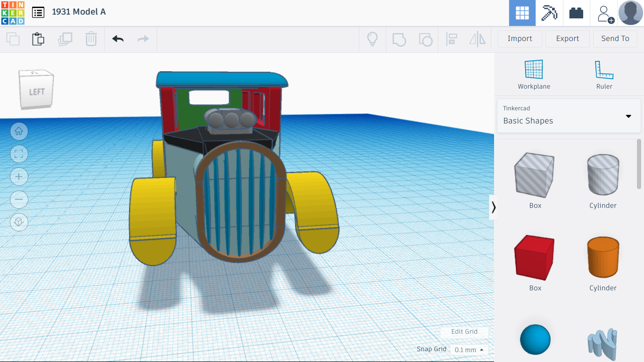Click the Copy icon in toolbar

tap(13, 39)
